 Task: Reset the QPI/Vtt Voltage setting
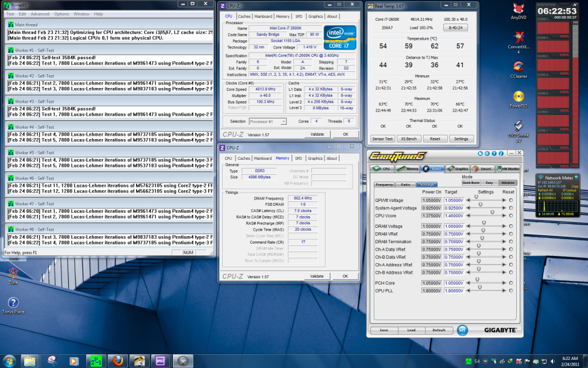(x=510, y=201)
